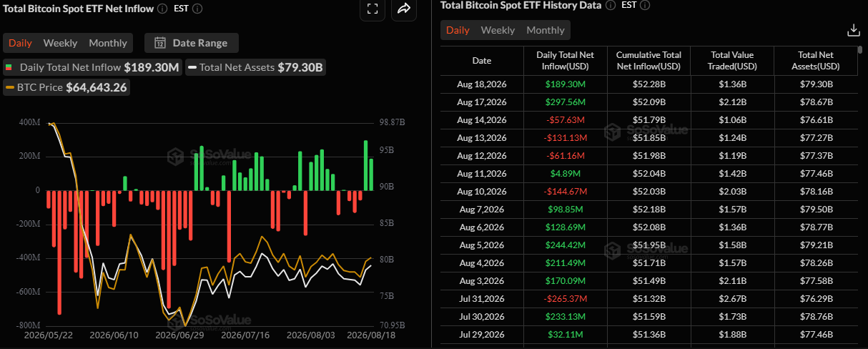Viewport: 868px width, 349px height.
Task: Click the share arrow icon
Action: click(403, 9)
